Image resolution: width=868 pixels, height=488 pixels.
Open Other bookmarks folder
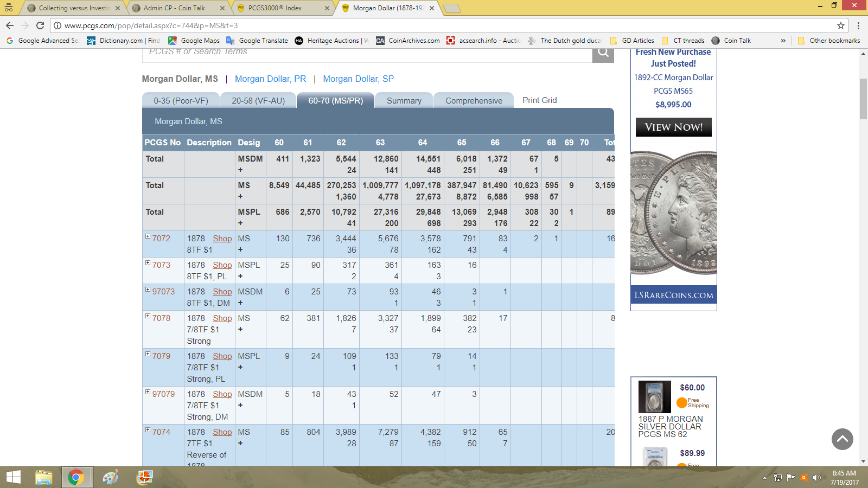point(829,41)
